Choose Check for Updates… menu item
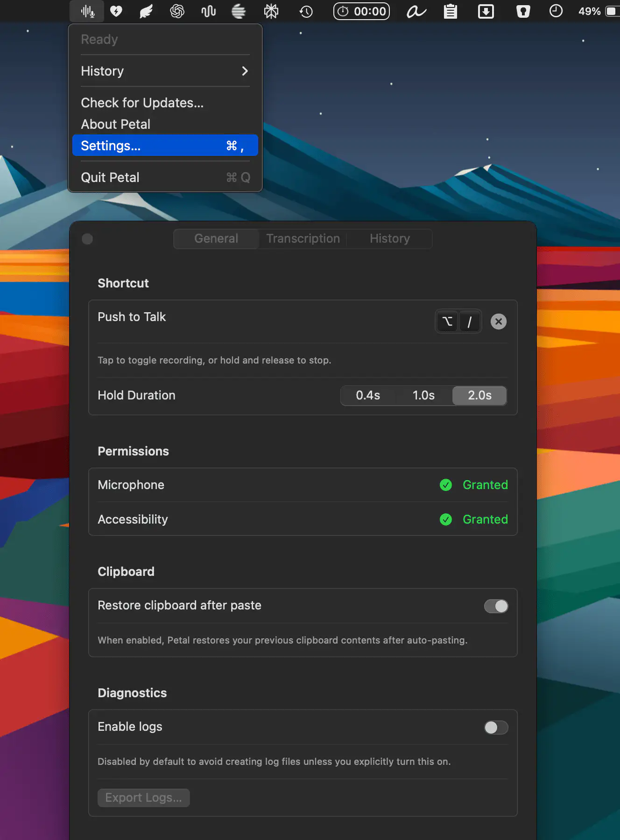 142,103
